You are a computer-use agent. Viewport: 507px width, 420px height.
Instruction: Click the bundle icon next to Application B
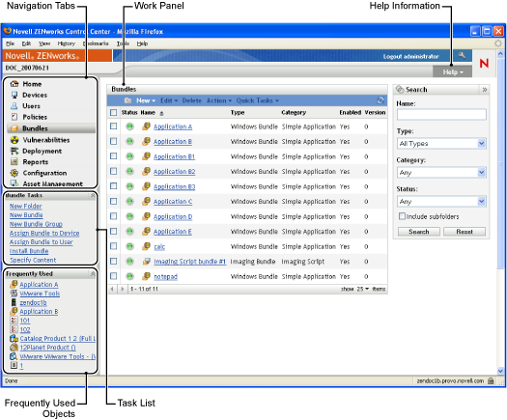(x=146, y=141)
